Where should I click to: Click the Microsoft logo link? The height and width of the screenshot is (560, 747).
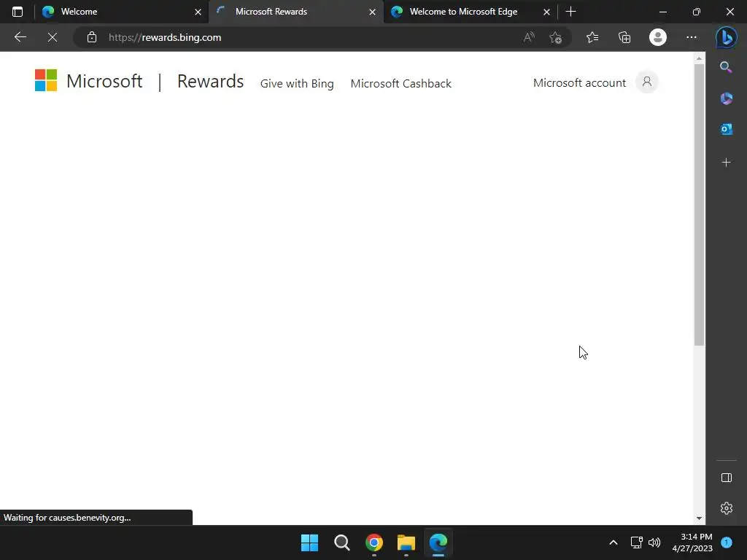88,80
